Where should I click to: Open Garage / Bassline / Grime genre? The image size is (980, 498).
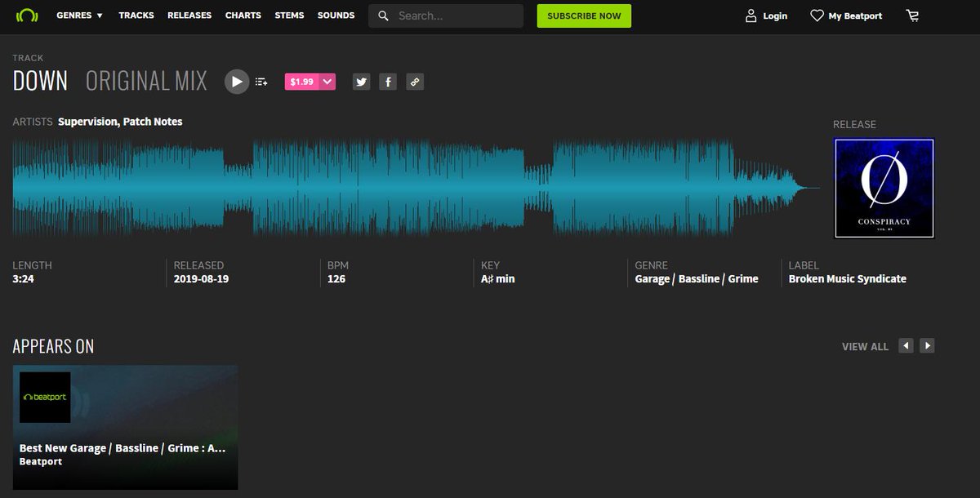click(x=697, y=279)
